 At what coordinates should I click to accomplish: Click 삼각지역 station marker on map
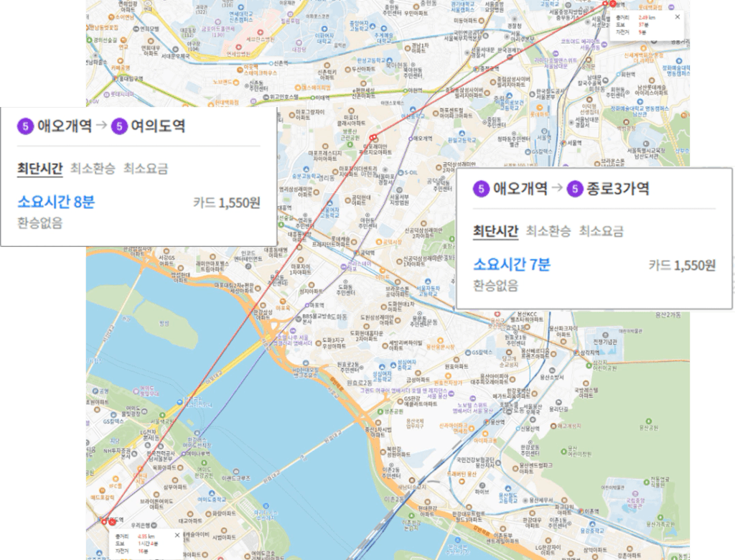[x=576, y=353]
